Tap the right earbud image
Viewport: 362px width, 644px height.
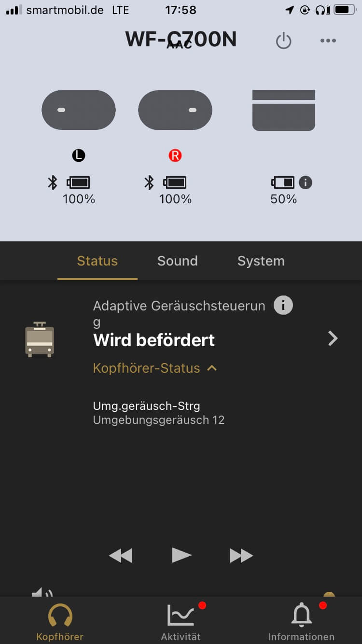[175, 110]
